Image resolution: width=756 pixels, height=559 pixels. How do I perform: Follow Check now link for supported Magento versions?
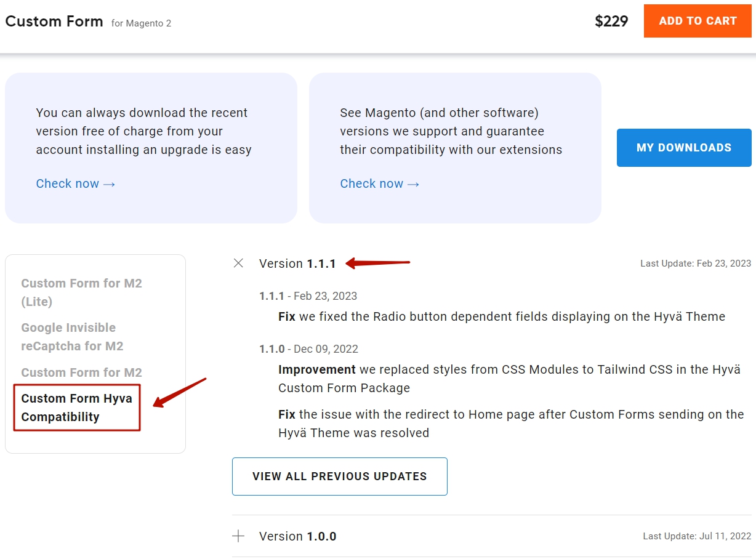coord(380,183)
